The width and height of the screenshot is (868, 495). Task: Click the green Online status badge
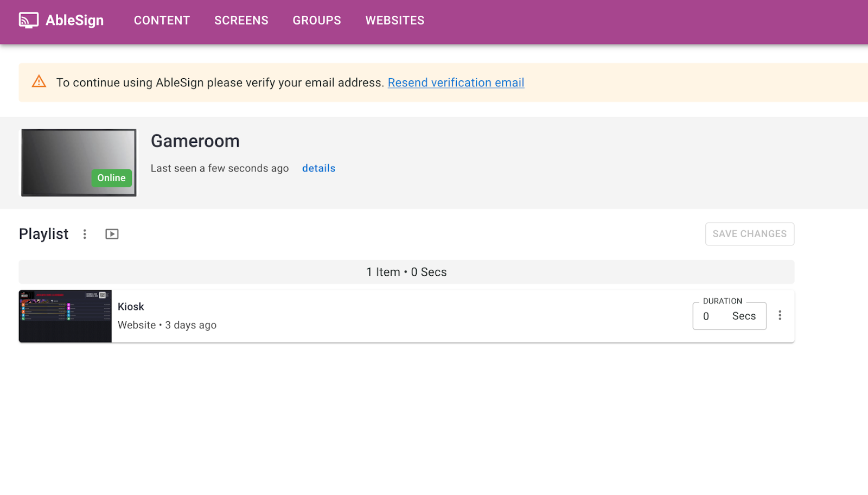111,178
